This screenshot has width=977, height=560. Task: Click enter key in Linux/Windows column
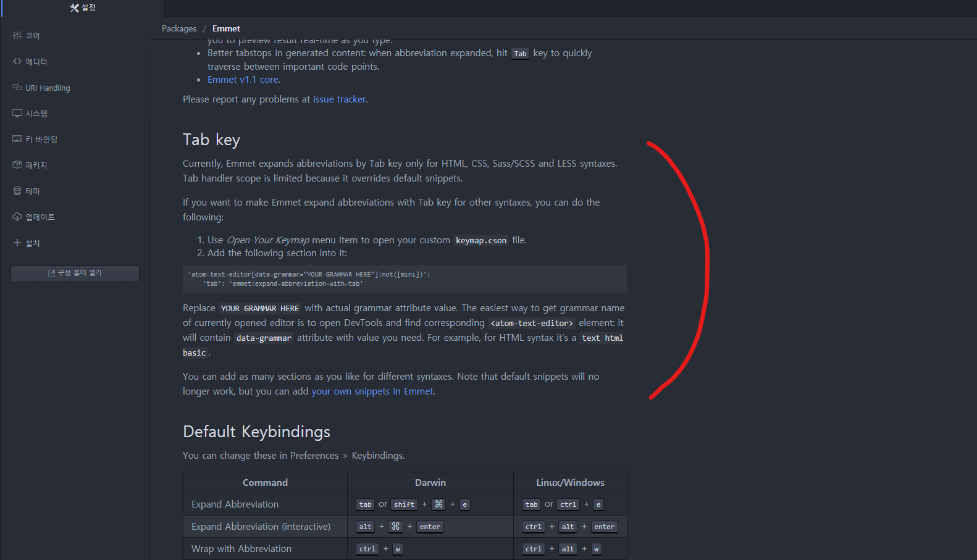(605, 527)
